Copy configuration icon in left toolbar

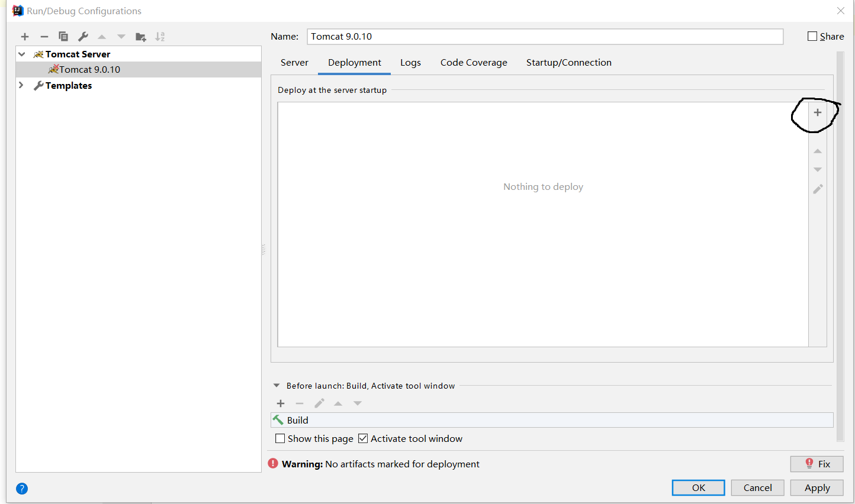click(x=63, y=37)
